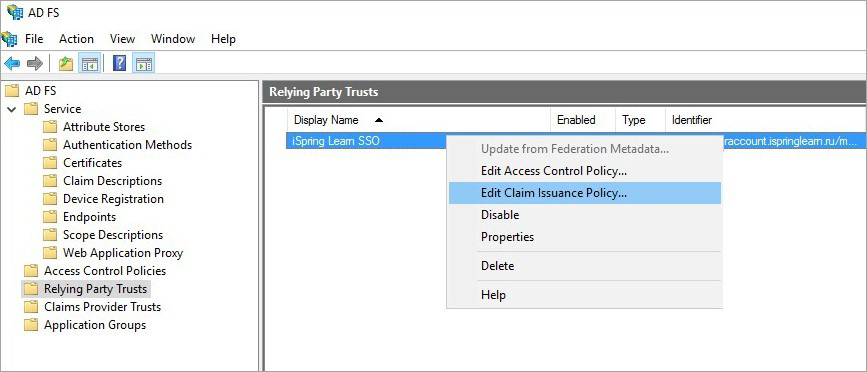Viewport: 867px width, 372px height.
Task: Click the Up one level folder icon
Action: [x=66, y=64]
